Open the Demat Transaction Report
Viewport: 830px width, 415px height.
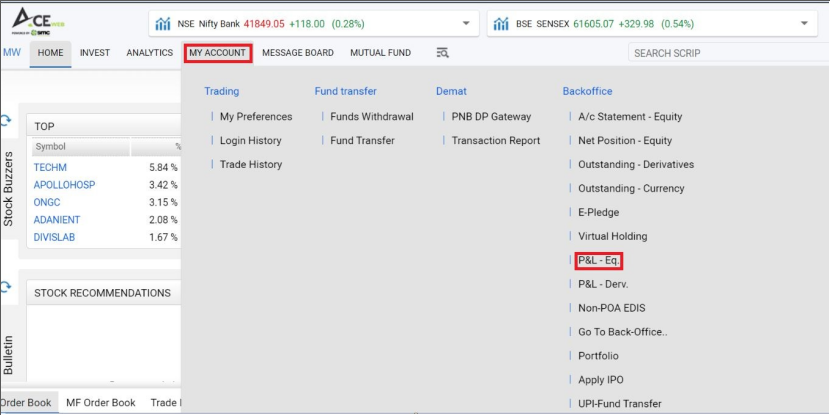coord(496,140)
